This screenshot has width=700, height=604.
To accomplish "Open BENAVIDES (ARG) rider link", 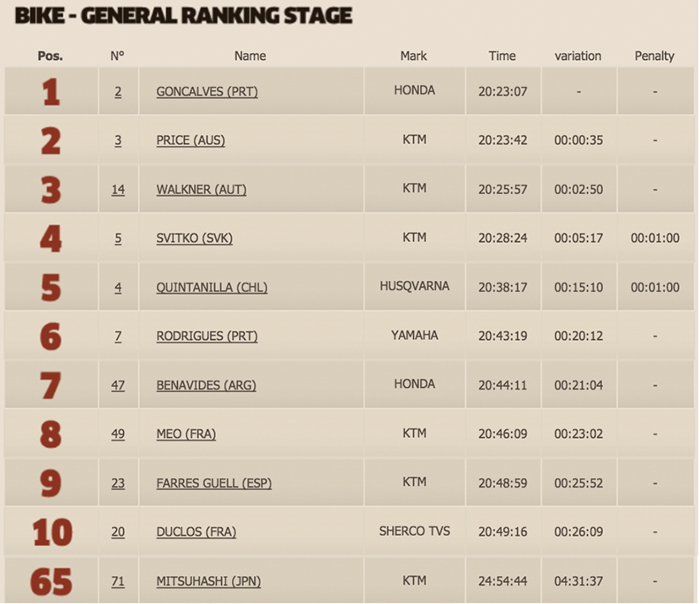I will click(207, 385).
